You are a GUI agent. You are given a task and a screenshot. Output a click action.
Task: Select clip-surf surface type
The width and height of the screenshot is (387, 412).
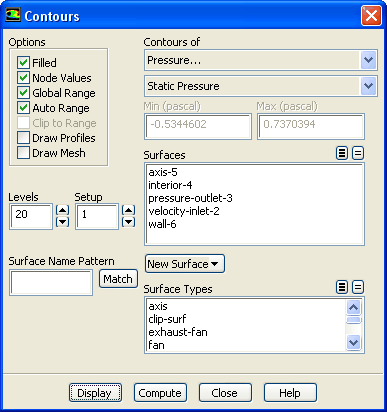(246, 319)
